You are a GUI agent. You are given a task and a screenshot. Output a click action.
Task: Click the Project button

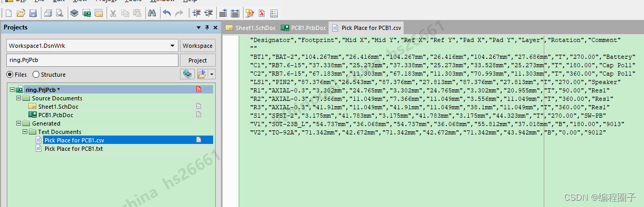pyautogui.click(x=197, y=60)
